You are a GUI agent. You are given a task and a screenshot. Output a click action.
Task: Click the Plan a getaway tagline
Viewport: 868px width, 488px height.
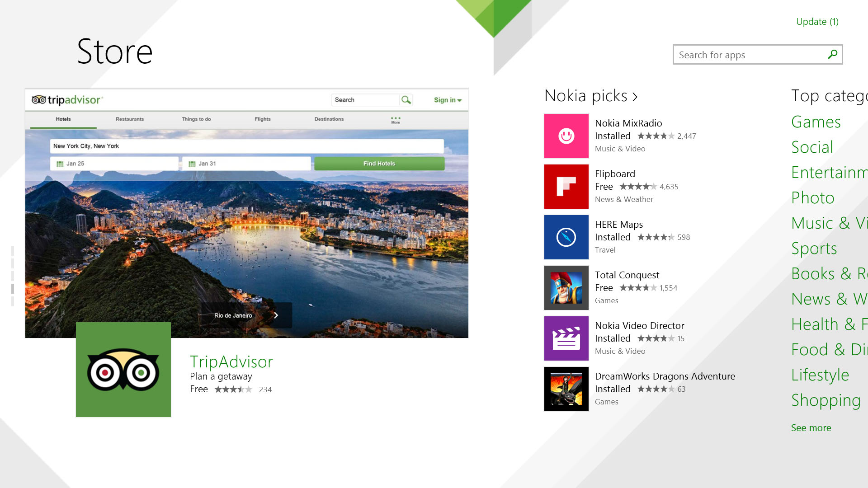221,376
